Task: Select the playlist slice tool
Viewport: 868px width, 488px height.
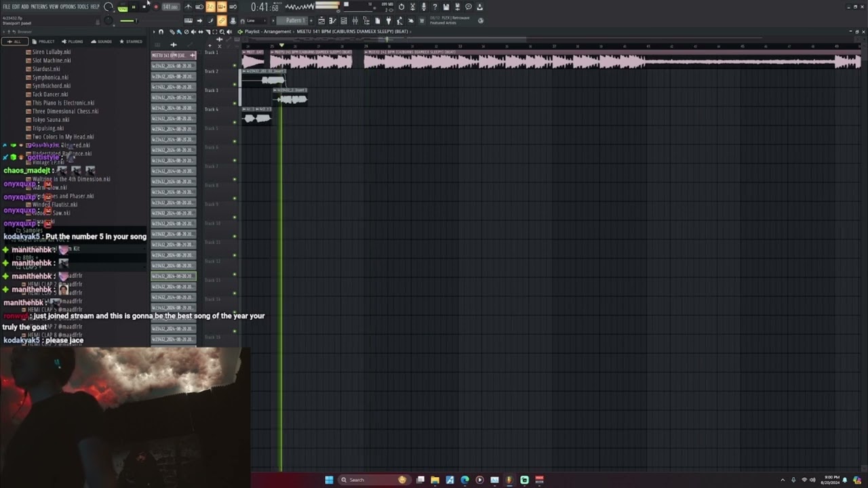Action: [x=208, y=32]
